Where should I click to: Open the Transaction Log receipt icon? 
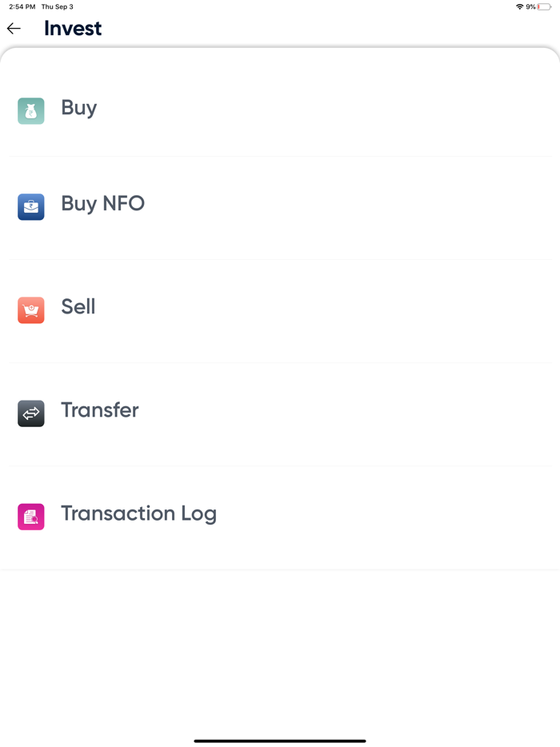pos(30,517)
